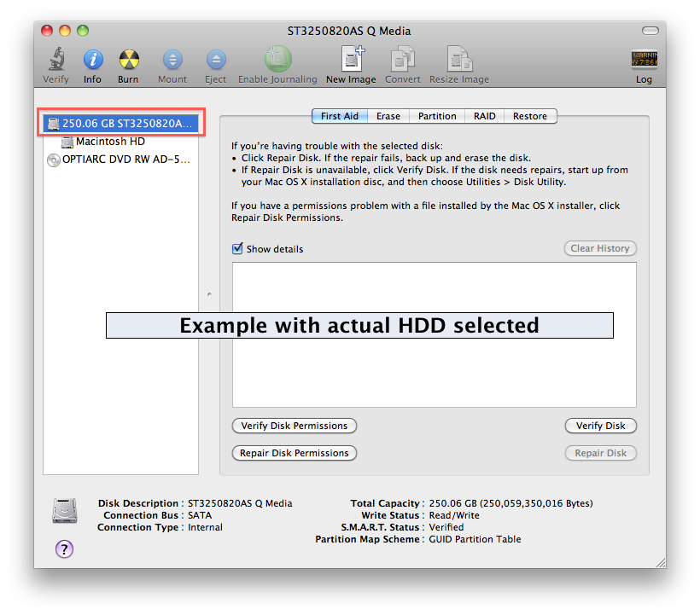Select the 250.06 GB ST3250820A disk
Screen dimensions: 700x615
tap(121, 123)
